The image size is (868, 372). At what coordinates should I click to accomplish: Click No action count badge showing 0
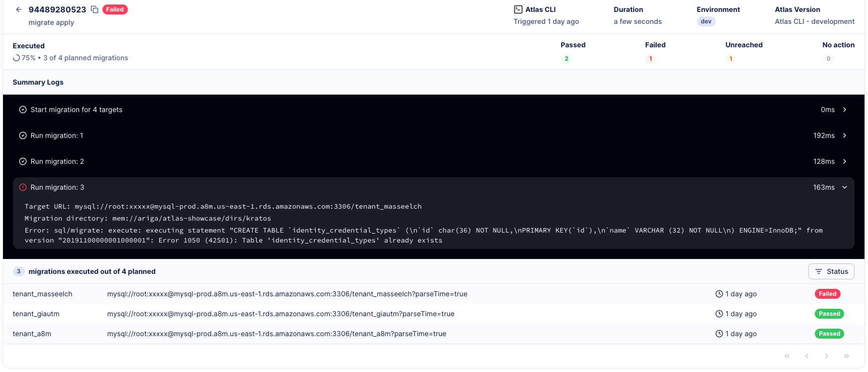(x=828, y=59)
